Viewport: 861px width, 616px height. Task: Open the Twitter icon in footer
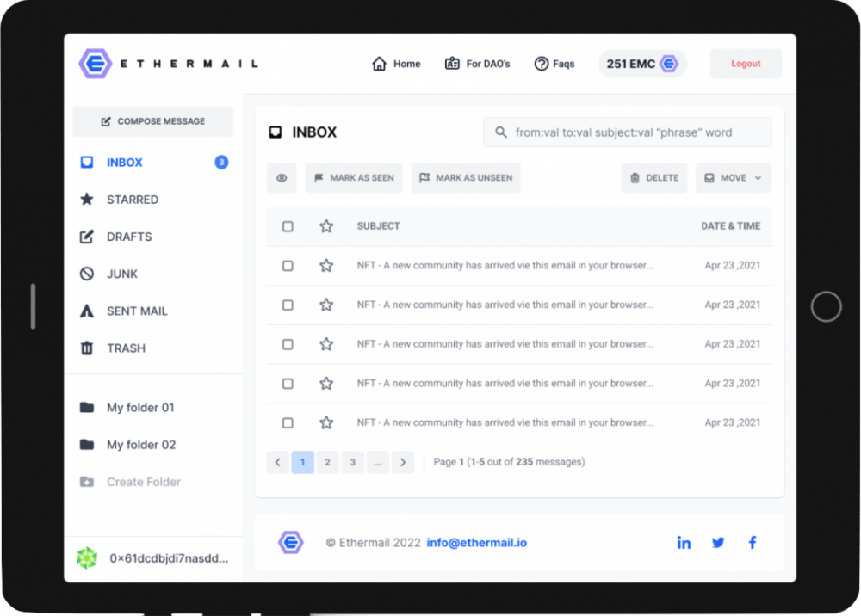coord(718,543)
